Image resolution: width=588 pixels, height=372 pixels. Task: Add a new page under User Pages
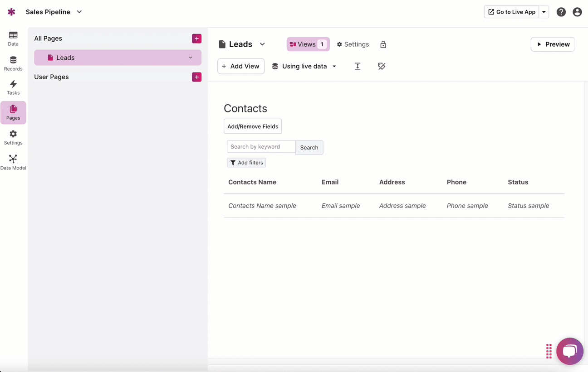(x=196, y=77)
